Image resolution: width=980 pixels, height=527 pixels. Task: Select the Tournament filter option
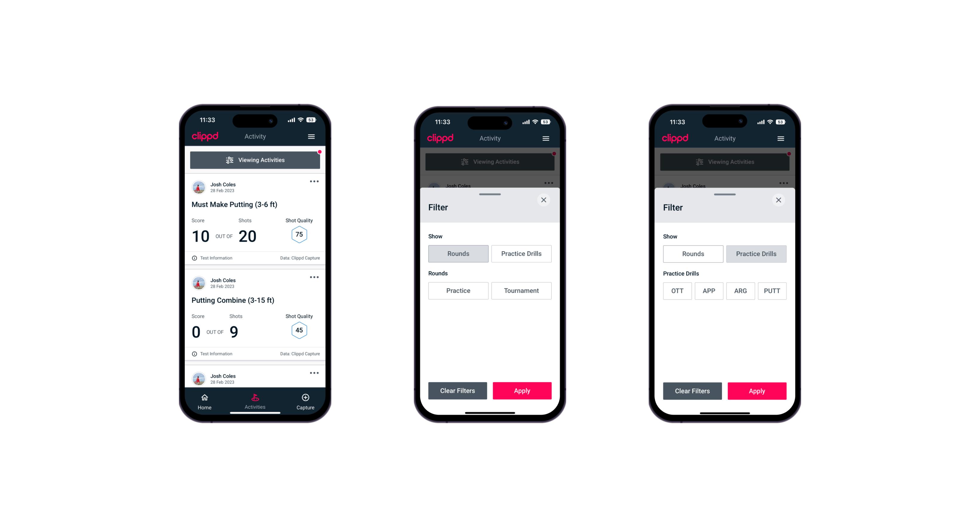coord(521,291)
